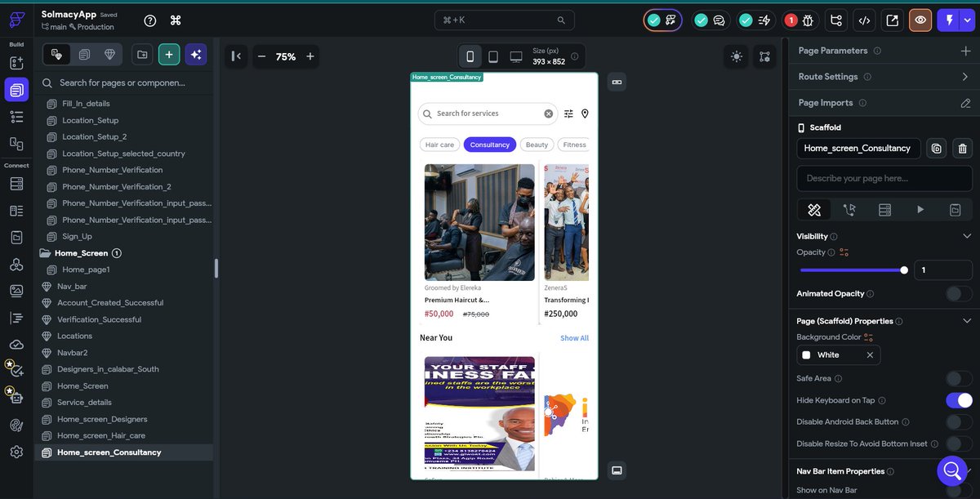Open Test Mode dropdown arrow
The image size is (980, 499).
pos(967,20)
